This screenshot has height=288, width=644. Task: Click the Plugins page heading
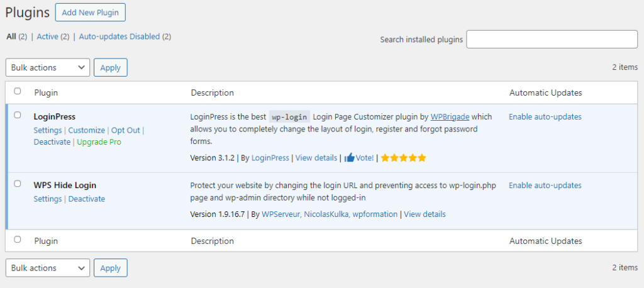[28, 13]
